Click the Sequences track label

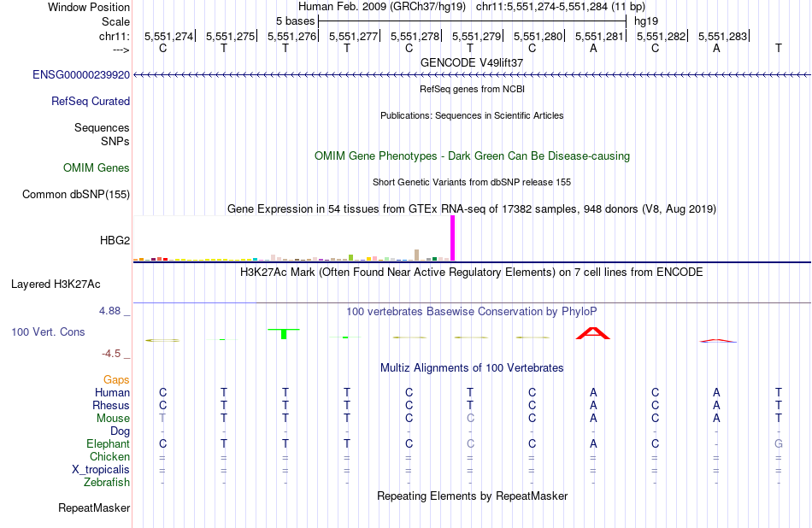102,127
